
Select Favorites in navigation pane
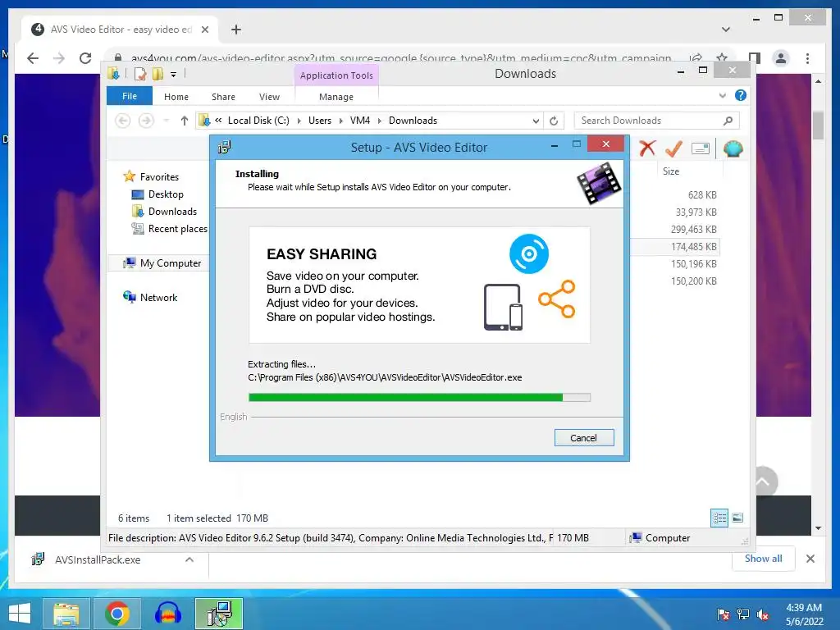click(159, 177)
